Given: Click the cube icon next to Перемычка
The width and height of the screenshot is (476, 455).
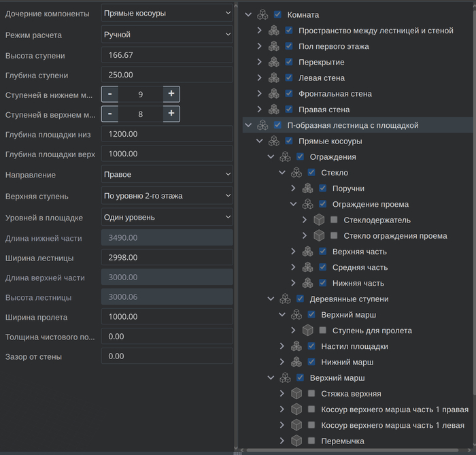Looking at the screenshot, I should point(296,441).
